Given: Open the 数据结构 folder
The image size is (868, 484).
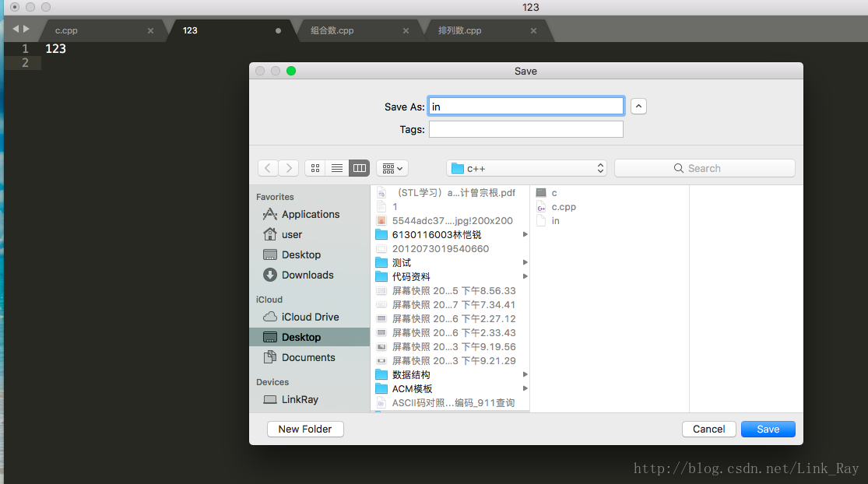Looking at the screenshot, I should [411, 374].
